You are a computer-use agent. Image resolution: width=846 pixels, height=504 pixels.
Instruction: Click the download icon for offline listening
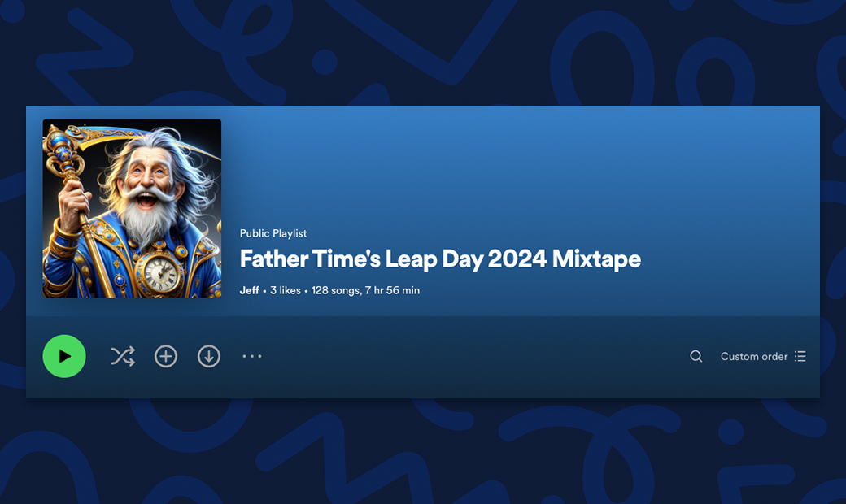point(208,356)
